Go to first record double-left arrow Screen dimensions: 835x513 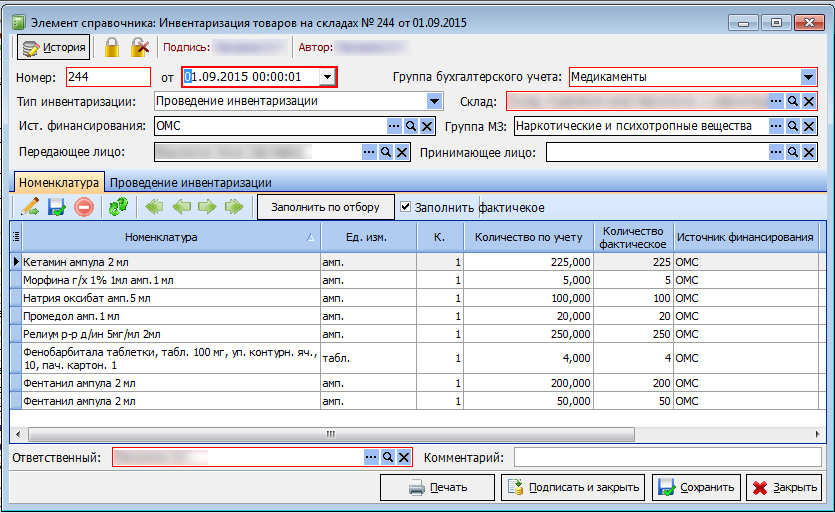click(x=154, y=207)
